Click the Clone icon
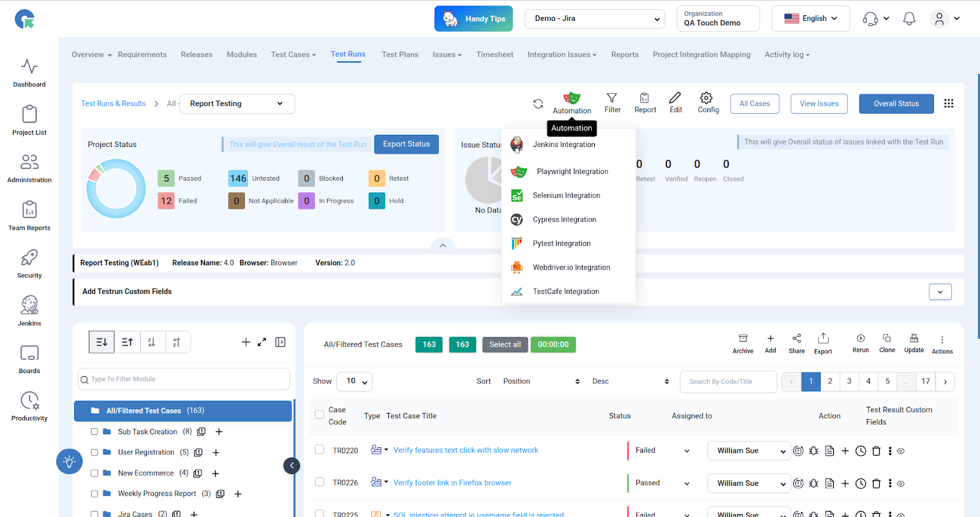This screenshot has width=980, height=517. (x=887, y=343)
